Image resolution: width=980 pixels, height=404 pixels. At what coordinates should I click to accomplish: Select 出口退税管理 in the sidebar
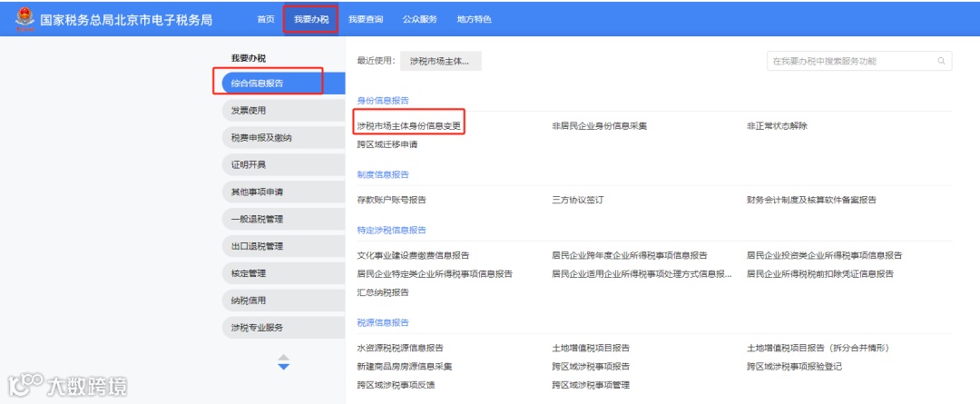284,246
